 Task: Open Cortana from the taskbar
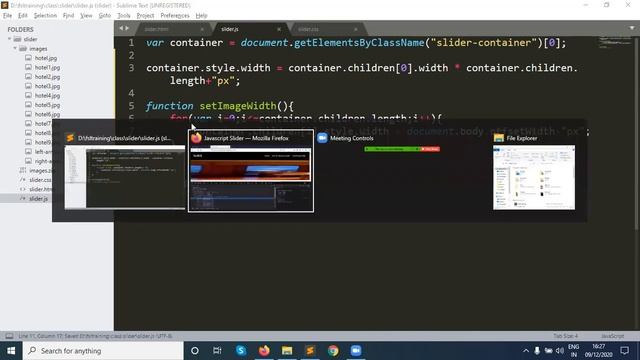pos(195,351)
